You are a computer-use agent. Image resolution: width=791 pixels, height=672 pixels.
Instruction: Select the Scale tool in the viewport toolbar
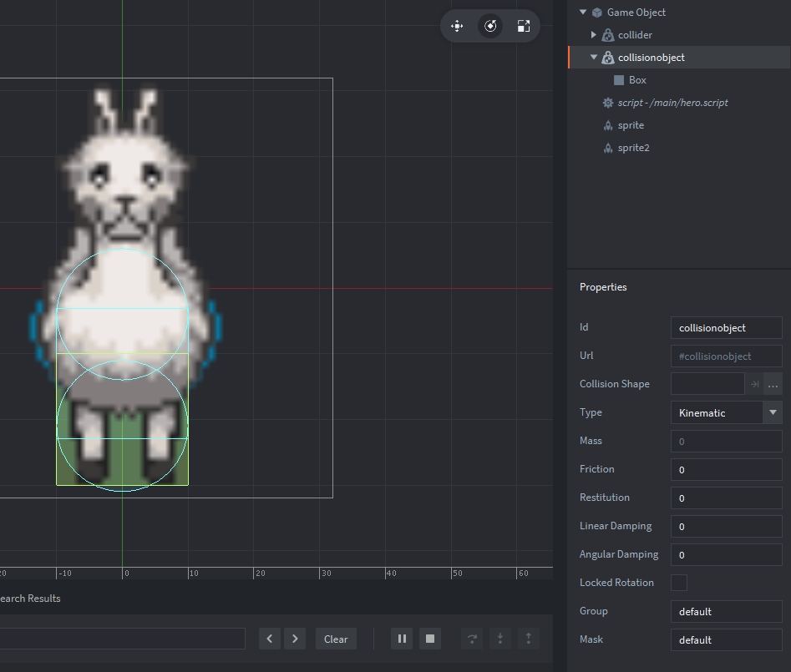click(x=524, y=26)
